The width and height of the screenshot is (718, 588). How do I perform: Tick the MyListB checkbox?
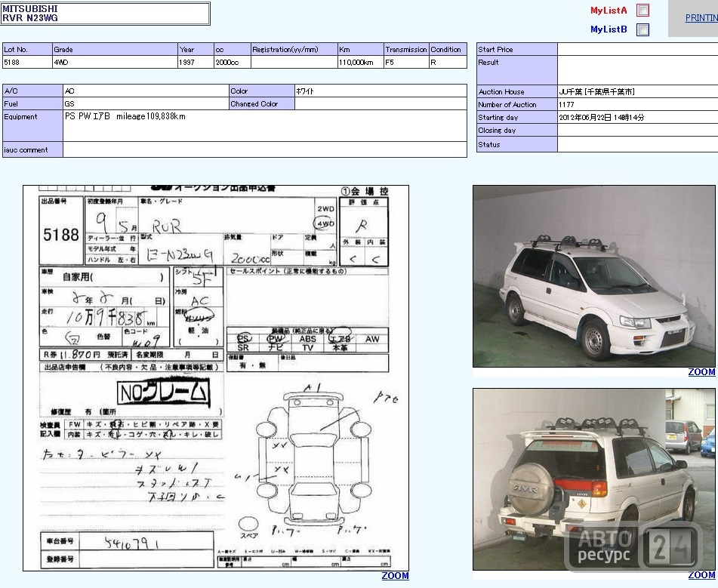[643, 29]
